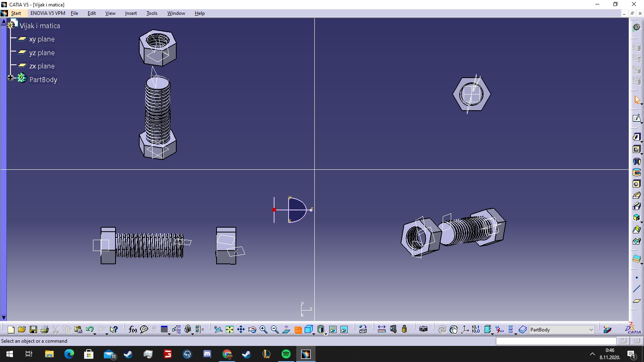Image resolution: width=644 pixels, height=362 pixels.
Task: Toggle the Swap Visible Space icon
Action: point(344,330)
